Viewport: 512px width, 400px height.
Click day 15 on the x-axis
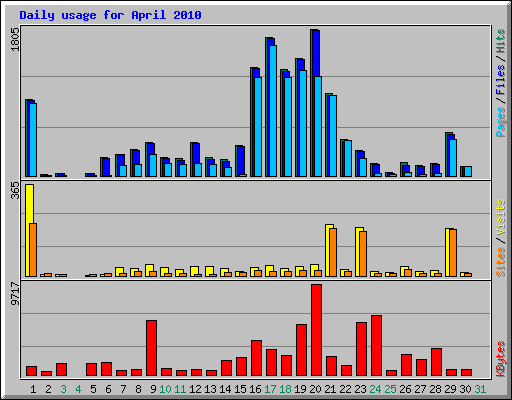coord(240,389)
